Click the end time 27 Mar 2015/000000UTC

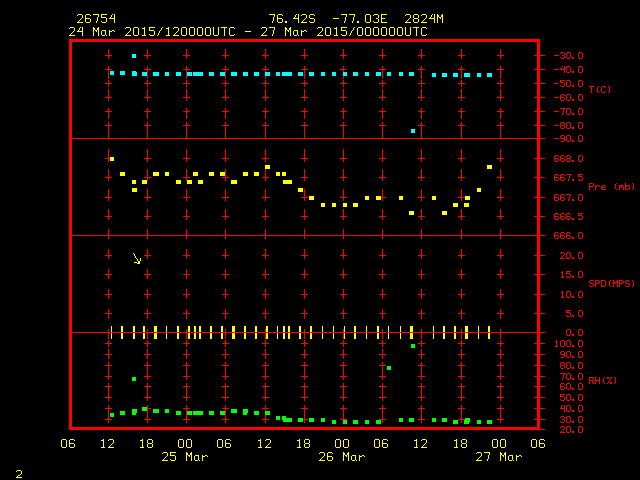(x=344, y=32)
